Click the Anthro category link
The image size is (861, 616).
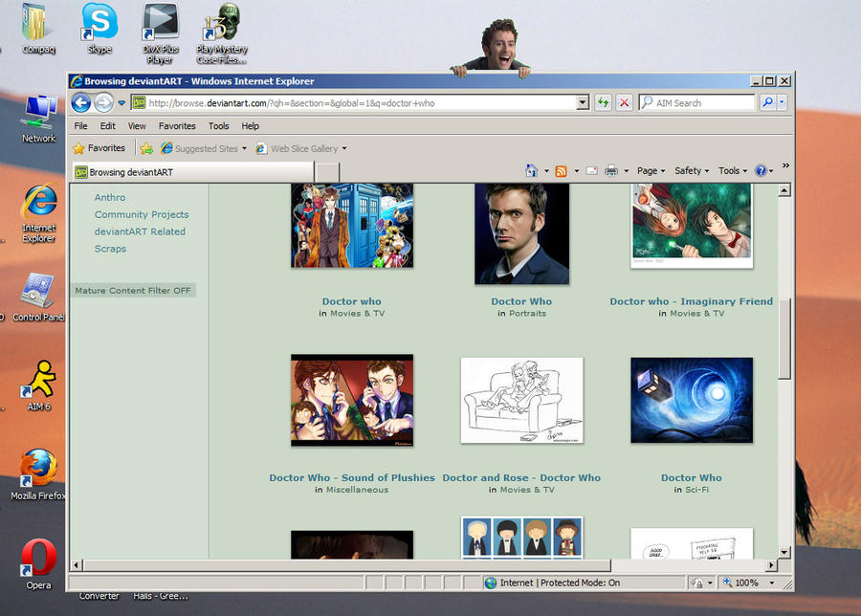(x=110, y=197)
